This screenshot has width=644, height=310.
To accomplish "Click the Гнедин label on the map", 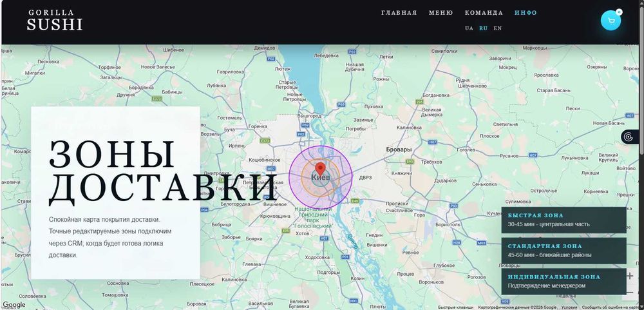I will [x=374, y=235].
